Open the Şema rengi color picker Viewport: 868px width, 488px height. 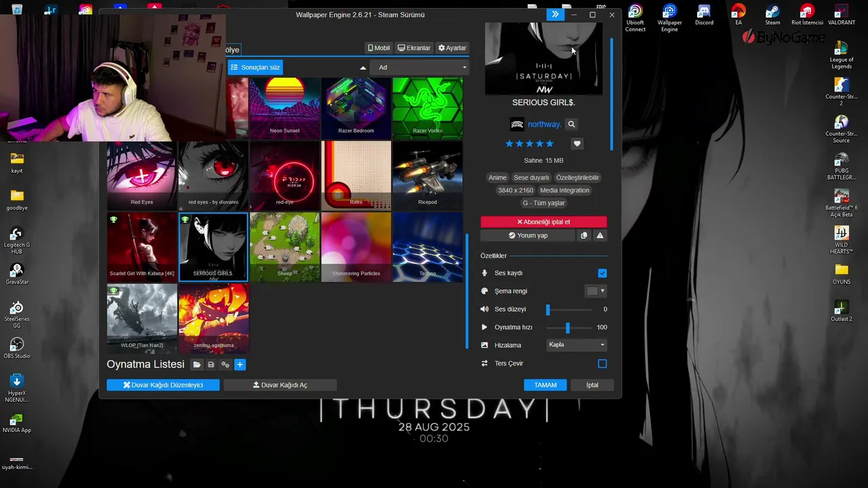(595, 291)
